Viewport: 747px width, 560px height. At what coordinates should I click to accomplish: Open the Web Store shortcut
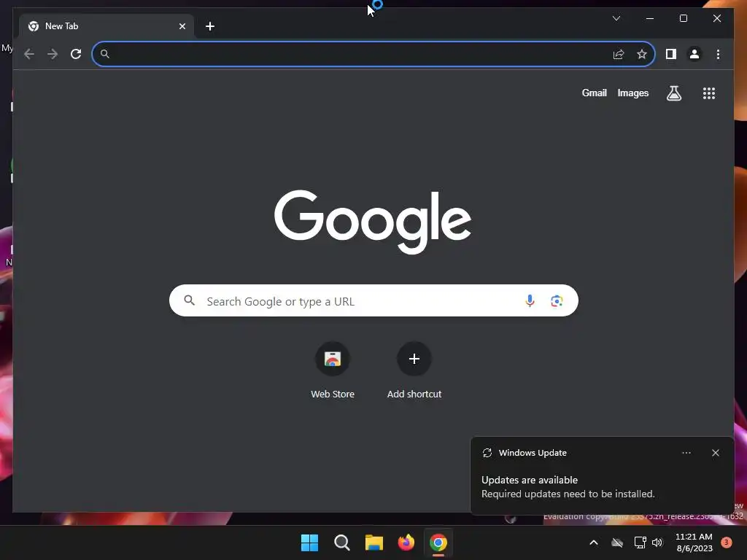(x=333, y=370)
